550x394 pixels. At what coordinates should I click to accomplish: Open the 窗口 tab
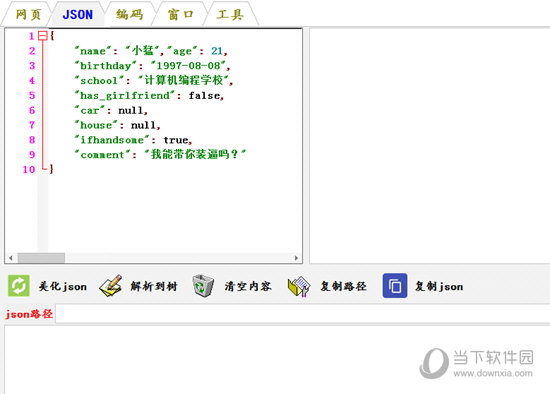(x=180, y=14)
